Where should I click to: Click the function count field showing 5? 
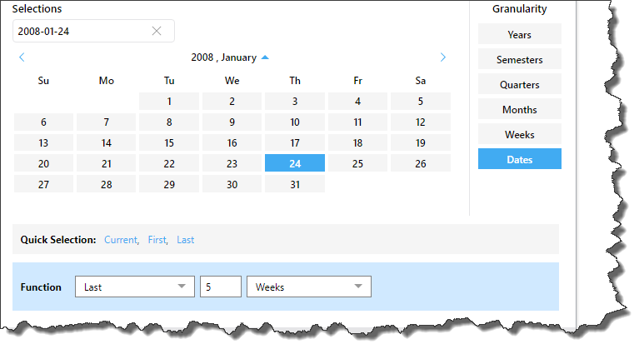[220, 287]
